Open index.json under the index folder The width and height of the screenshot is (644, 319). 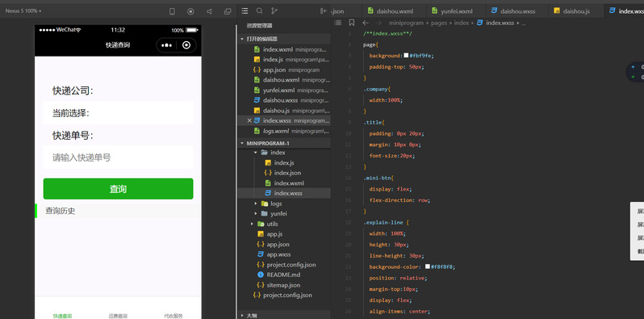[284, 173]
